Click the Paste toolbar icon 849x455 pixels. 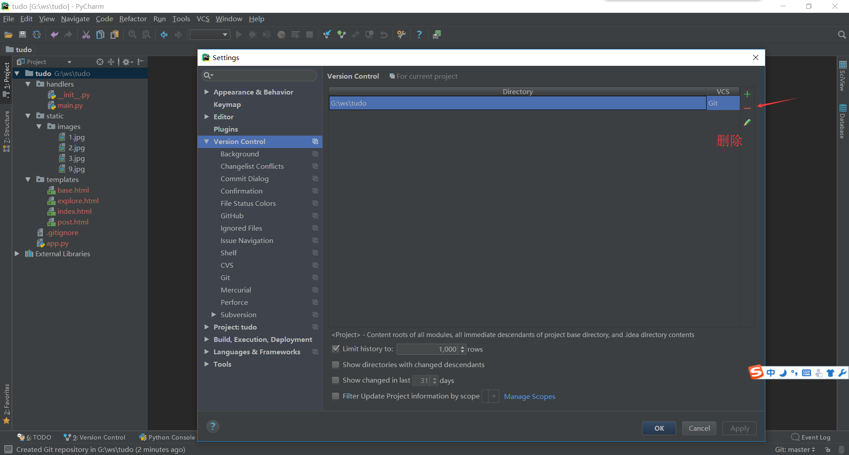(x=114, y=35)
